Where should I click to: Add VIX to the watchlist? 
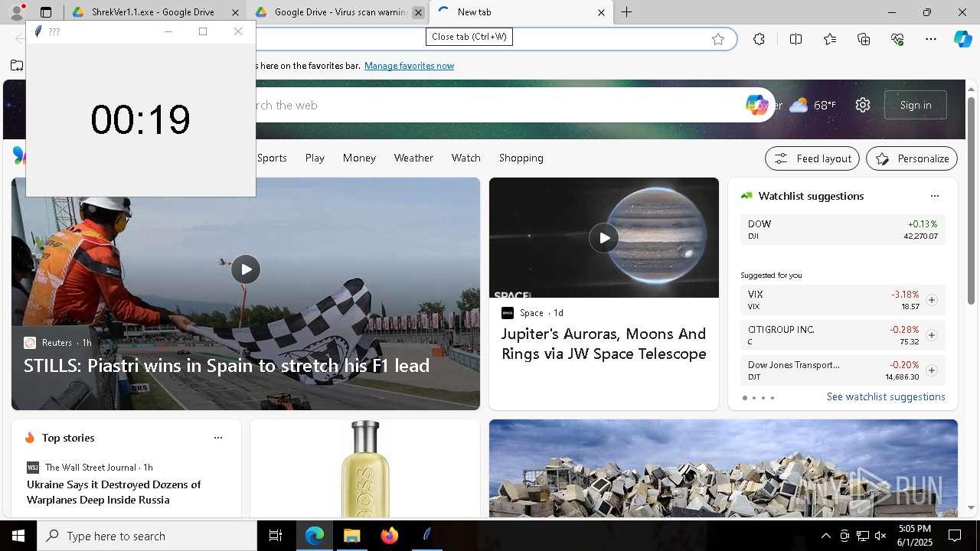tap(932, 300)
